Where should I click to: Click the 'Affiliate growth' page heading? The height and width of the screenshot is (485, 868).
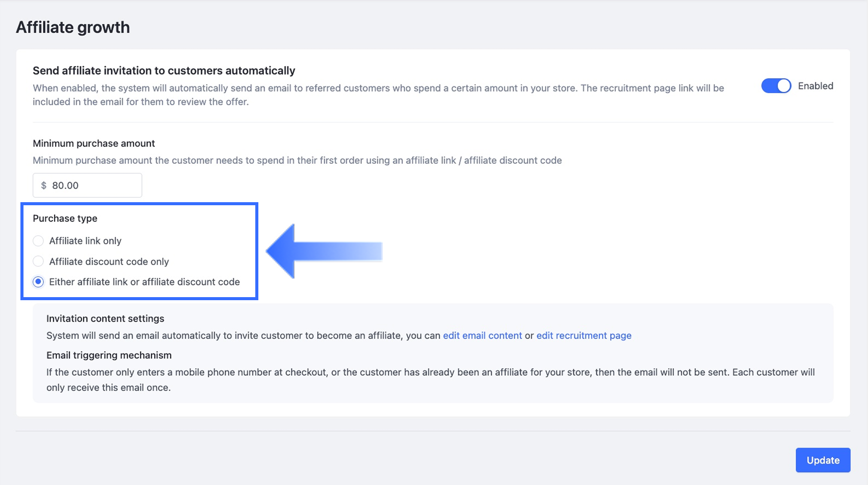pyautogui.click(x=73, y=27)
